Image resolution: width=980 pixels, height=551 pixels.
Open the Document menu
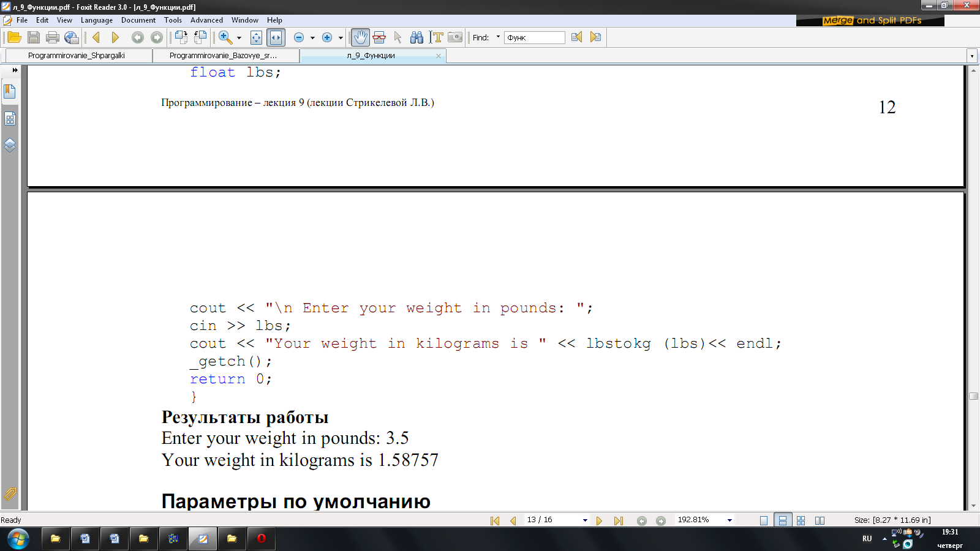click(x=138, y=20)
